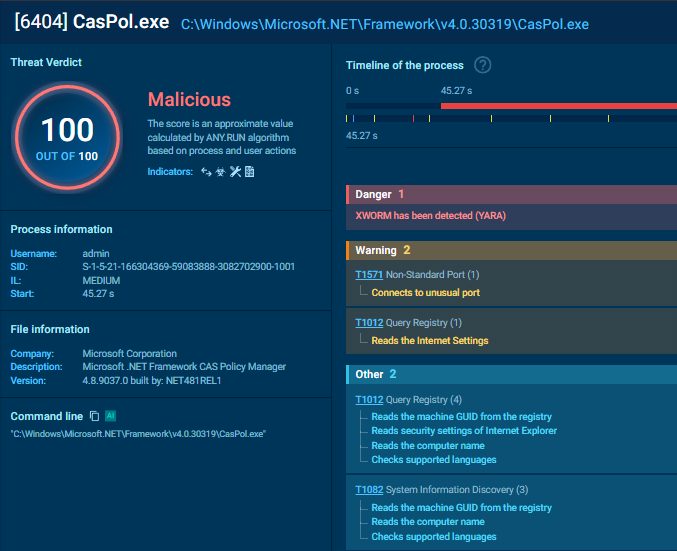Open the T1082 System Information Discovery link
This screenshot has width=677, height=551.
coord(369,490)
